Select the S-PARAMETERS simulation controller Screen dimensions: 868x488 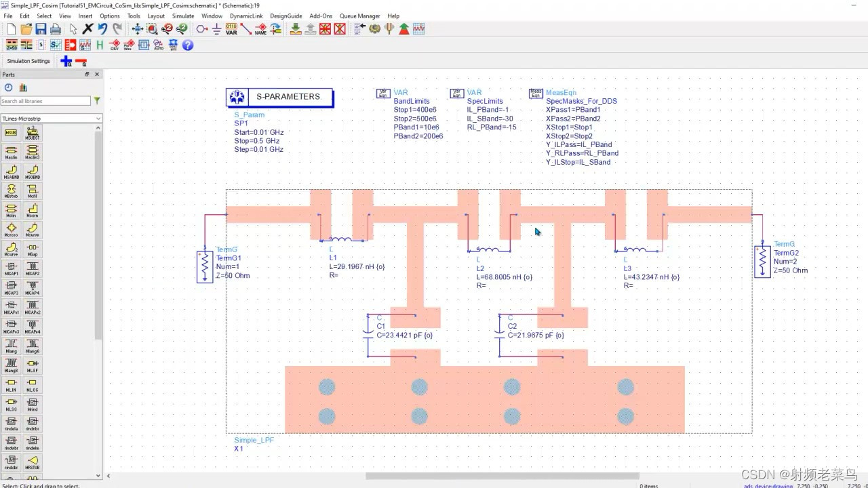coord(279,97)
